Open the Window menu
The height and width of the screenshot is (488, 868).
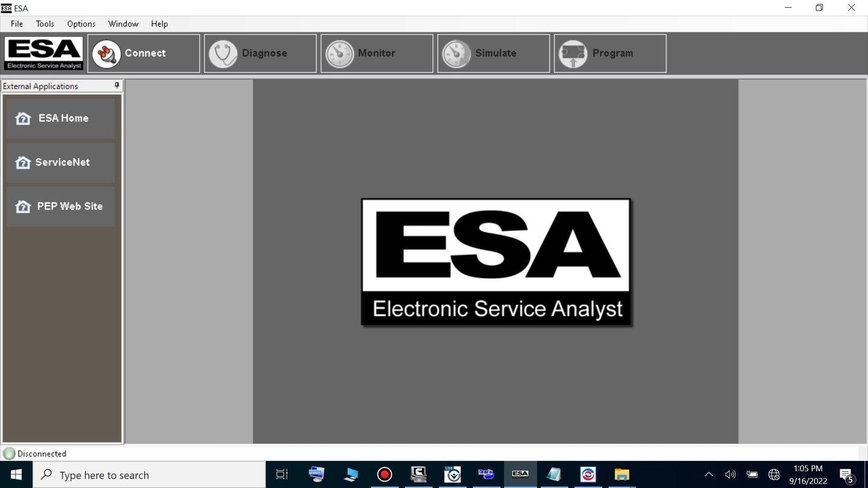[123, 24]
